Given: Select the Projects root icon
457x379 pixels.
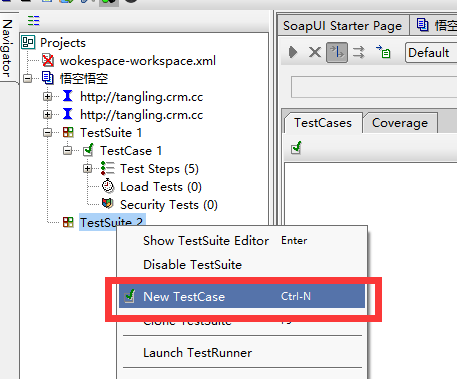Looking at the screenshot, I should pos(28,42).
